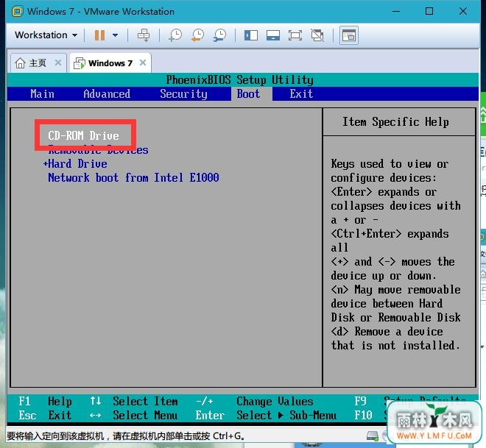Click the F1 Help key hint
Viewport: 486px width, 448px height.
coord(45,401)
